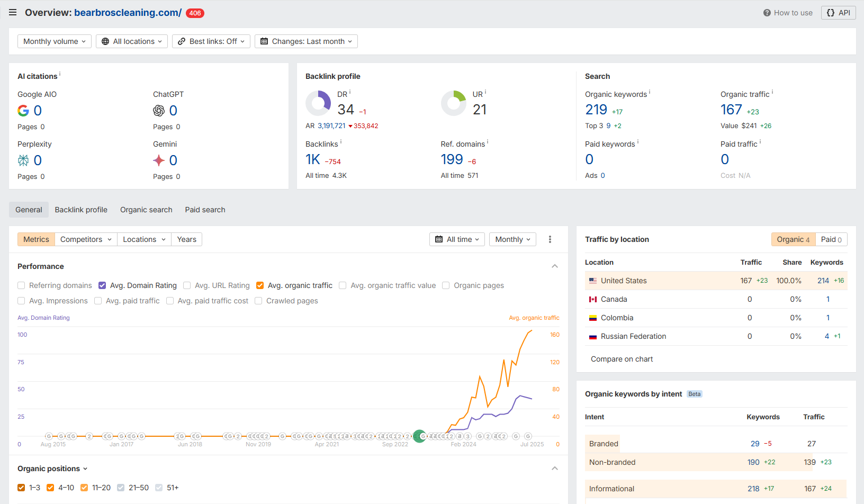The image size is (864, 504).
Task: Click the How to use help icon
Action: click(767, 13)
